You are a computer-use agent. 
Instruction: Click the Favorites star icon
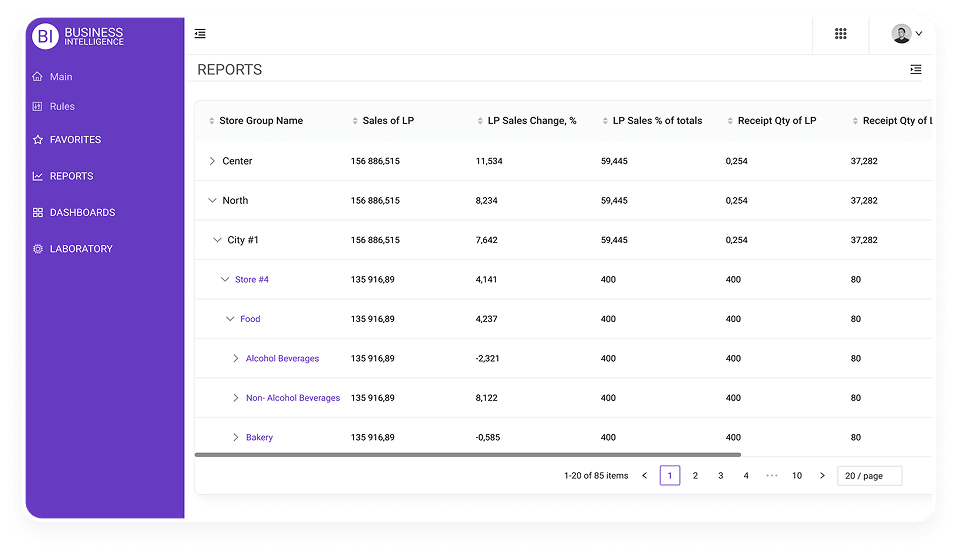[38, 140]
